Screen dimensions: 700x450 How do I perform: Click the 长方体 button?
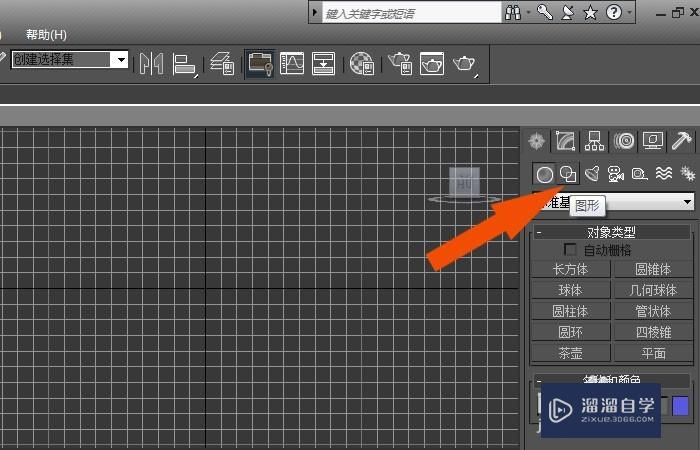click(x=571, y=269)
